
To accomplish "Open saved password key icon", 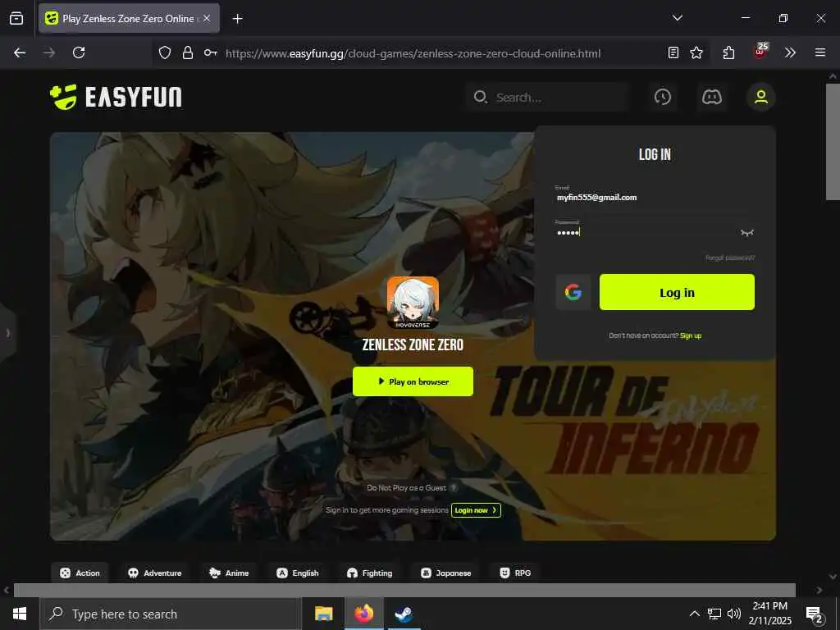I will pyautogui.click(x=211, y=52).
